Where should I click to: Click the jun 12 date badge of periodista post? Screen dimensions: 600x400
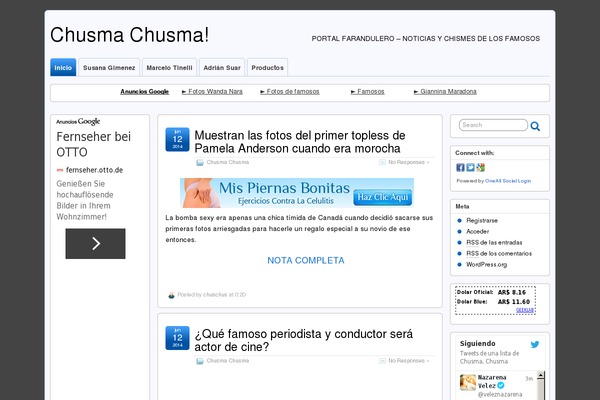tap(177, 338)
